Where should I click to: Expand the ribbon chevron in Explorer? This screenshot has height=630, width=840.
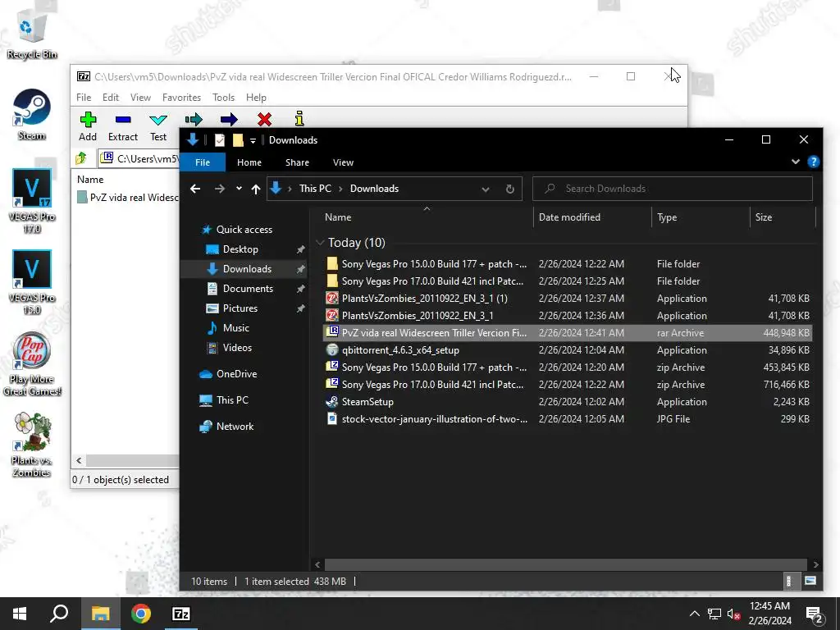(796, 162)
